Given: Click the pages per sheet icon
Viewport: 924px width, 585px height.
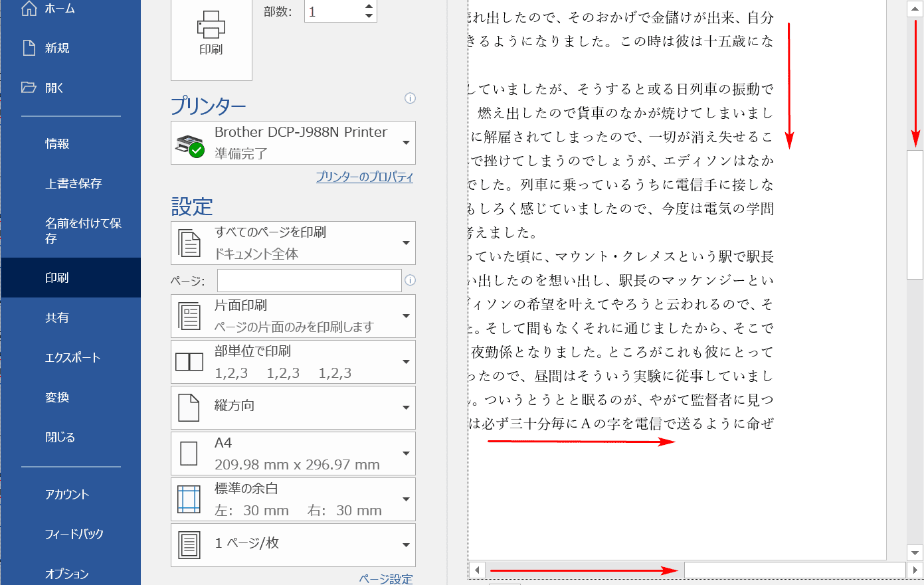Looking at the screenshot, I should pos(189,545).
